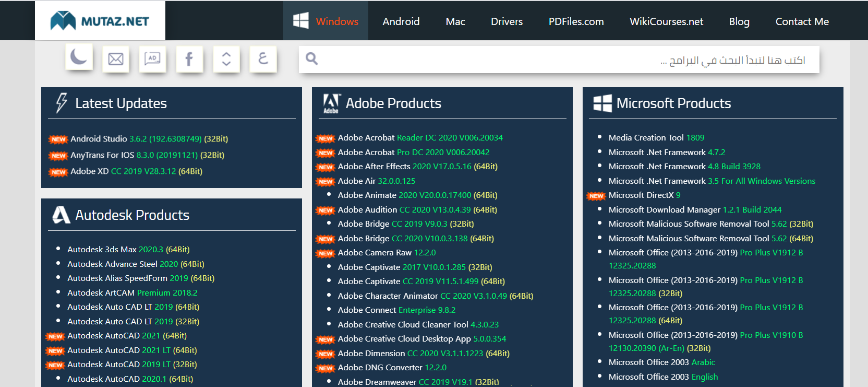Open Microsoft Office 2003 Arabic link

tap(662, 362)
